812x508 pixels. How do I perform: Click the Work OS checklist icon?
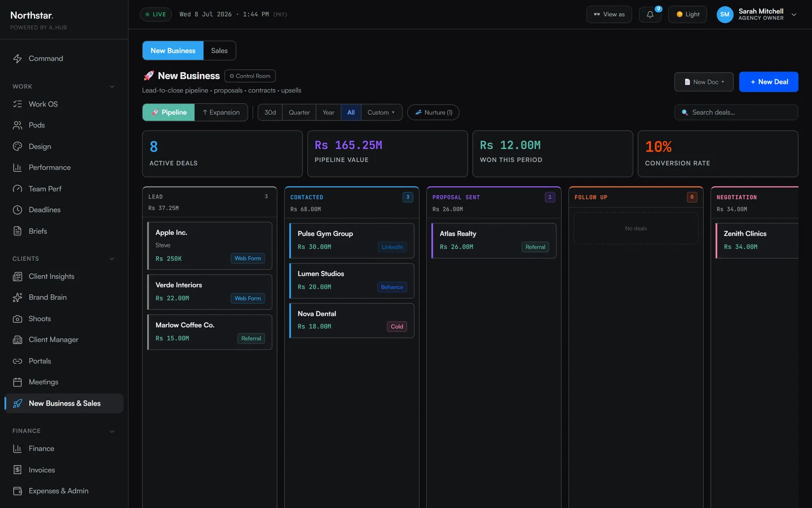click(x=17, y=104)
